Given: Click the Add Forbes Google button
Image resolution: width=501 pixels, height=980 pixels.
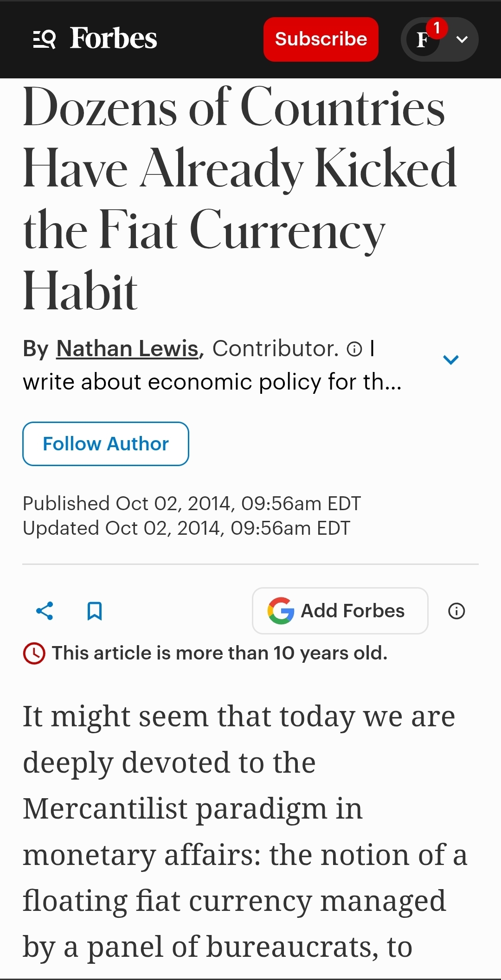Looking at the screenshot, I should pyautogui.click(x=340, y=611).
